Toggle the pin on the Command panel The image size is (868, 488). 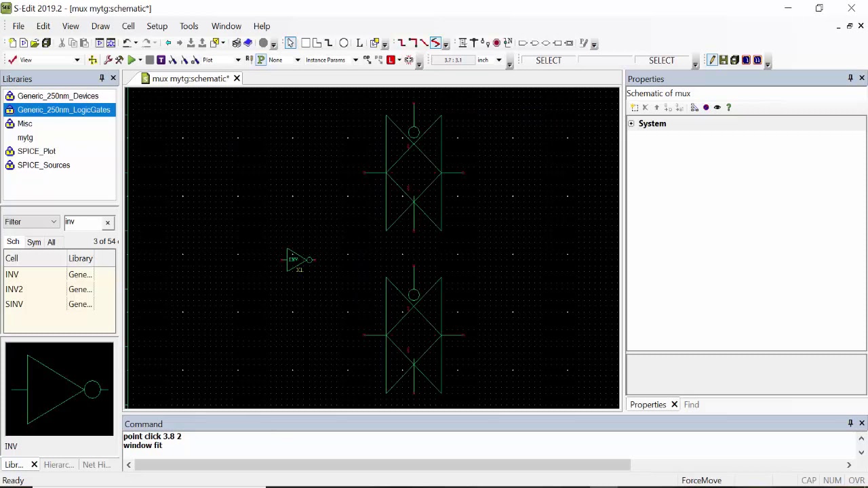coord(850,424)
